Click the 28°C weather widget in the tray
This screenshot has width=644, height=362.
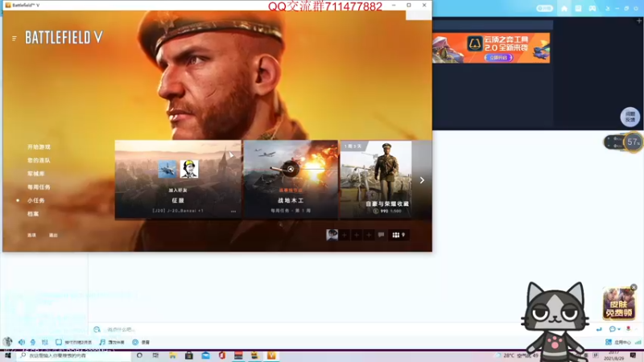coord(518,356)
